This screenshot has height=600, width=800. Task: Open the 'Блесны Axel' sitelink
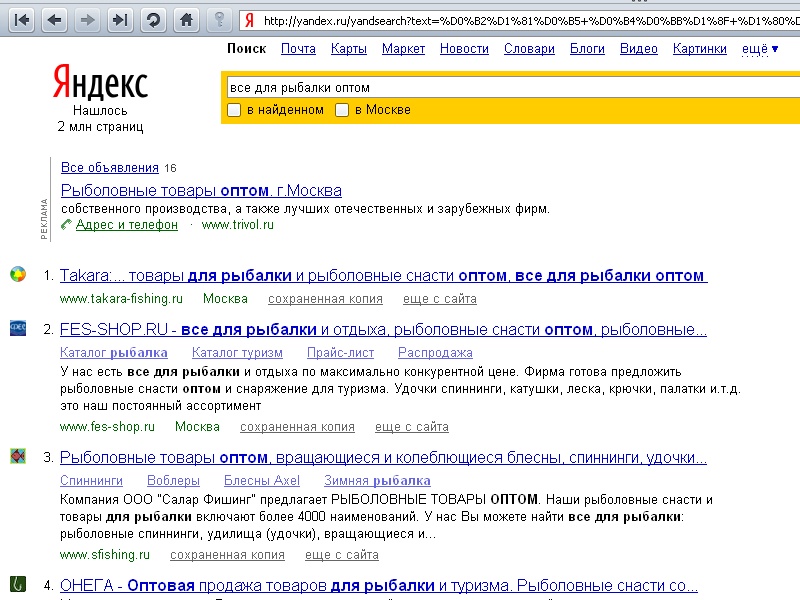pos(262,481)
